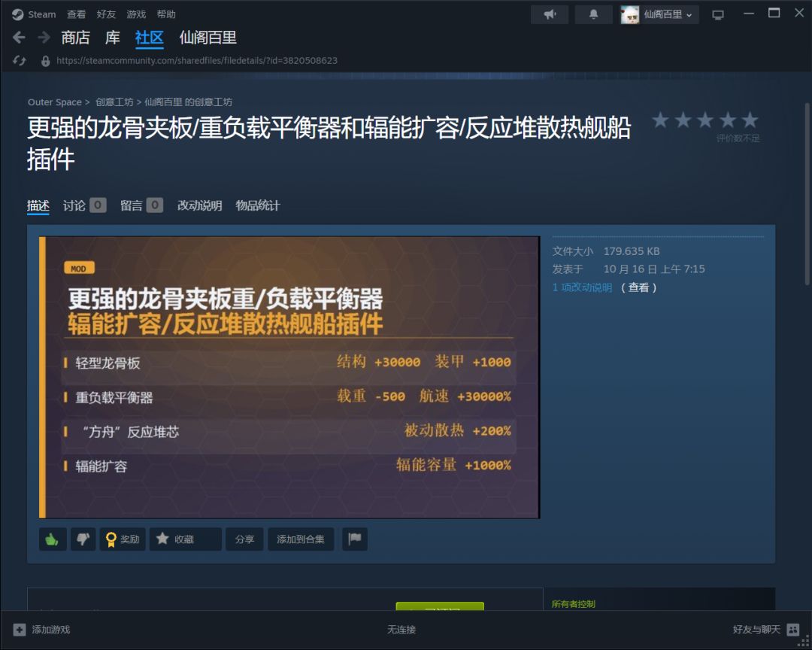812x650 pixels.
Task: Click the page URL address field
Action: point(197,61)
